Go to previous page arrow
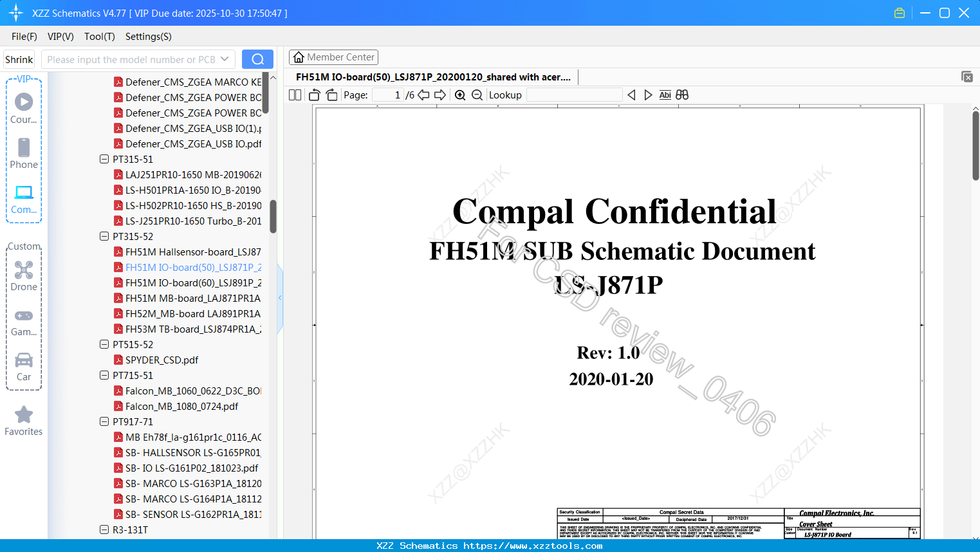 tap(423, 95)
